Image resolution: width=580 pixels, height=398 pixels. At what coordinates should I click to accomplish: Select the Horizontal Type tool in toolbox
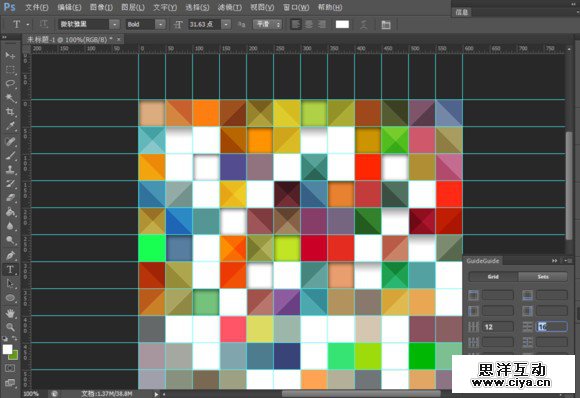(x=10, y=269)
